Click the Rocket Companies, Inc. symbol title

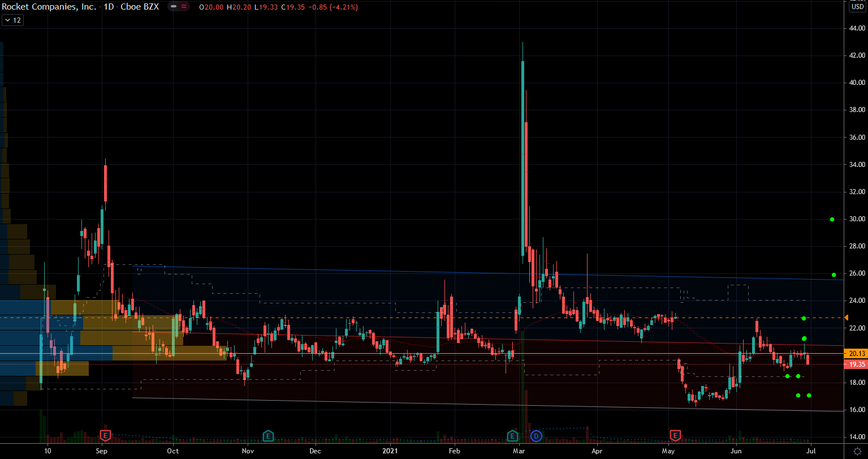click(x=49, y=7)
